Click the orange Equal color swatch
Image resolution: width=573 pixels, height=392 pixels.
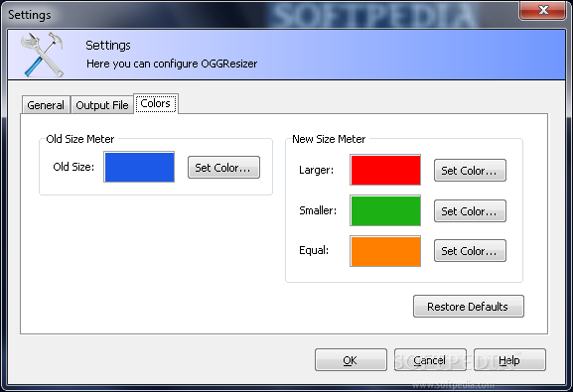385,251
